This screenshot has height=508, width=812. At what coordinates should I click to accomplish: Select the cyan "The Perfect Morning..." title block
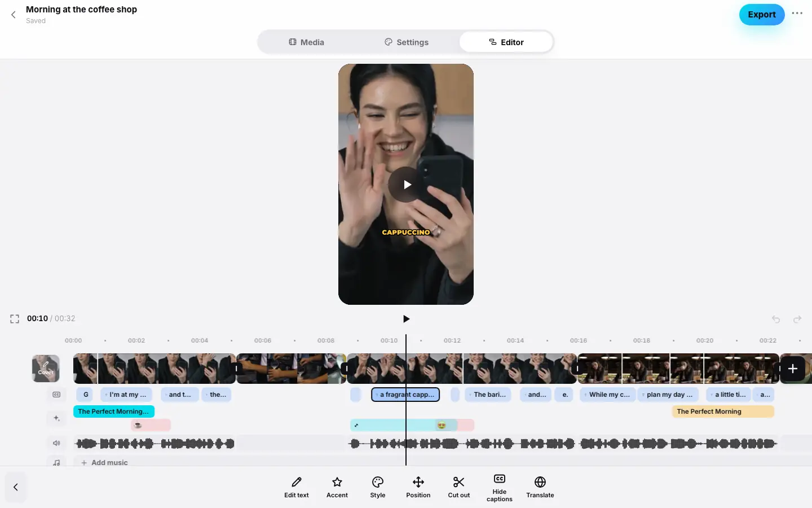(x=114, y=411)
